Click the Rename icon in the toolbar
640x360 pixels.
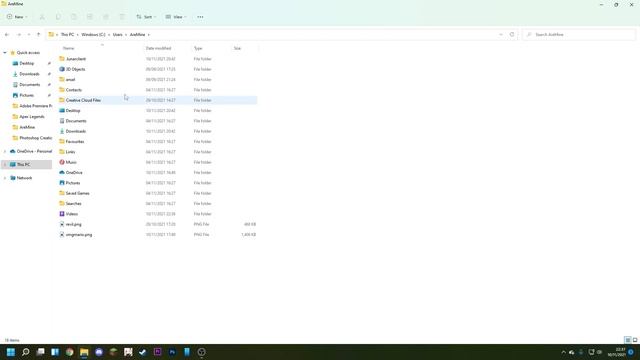click(x=90, y=17)
